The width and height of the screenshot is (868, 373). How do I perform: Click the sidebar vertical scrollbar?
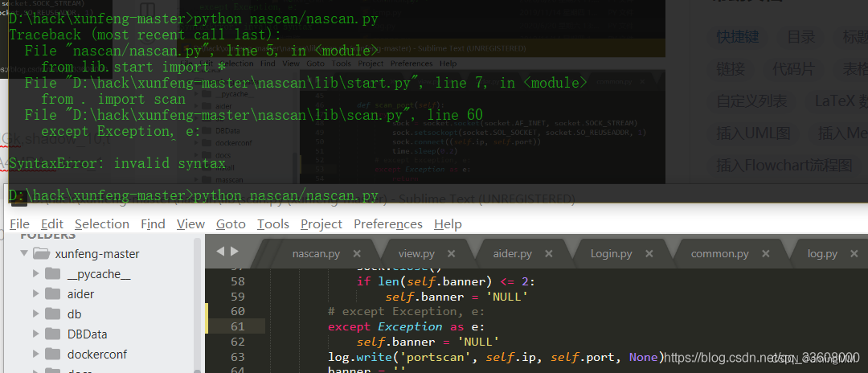tap(198, 306)
